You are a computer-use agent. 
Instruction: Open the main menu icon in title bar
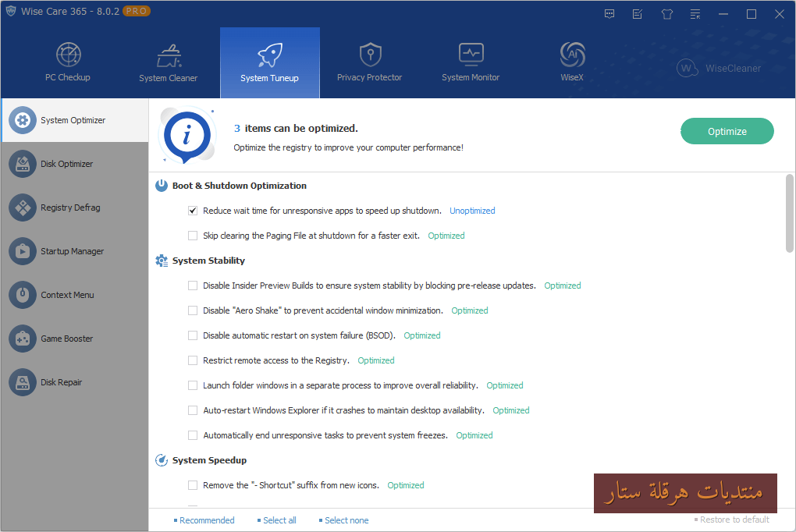695,14
